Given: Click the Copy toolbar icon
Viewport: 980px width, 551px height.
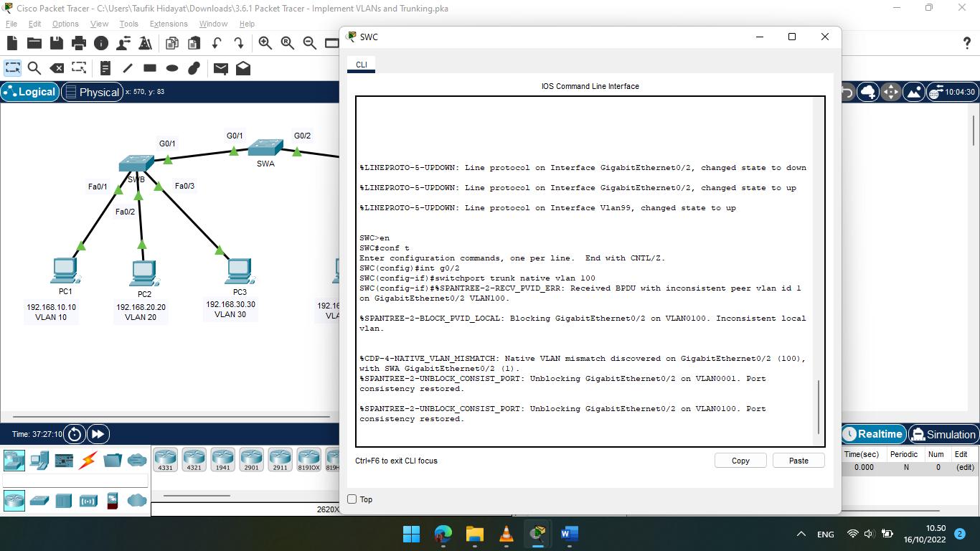Looking at the screenshot, I should tap(172, 43).
